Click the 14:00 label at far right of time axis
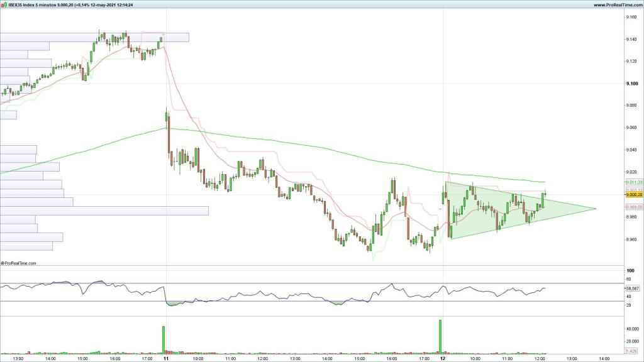 (x=602, y=358)
